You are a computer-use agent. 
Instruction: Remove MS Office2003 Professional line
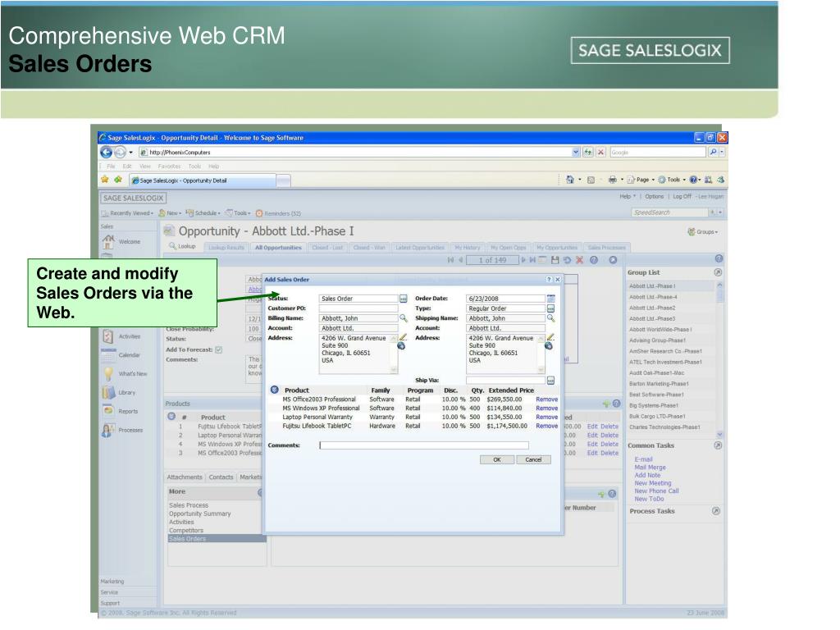(546, 399)
